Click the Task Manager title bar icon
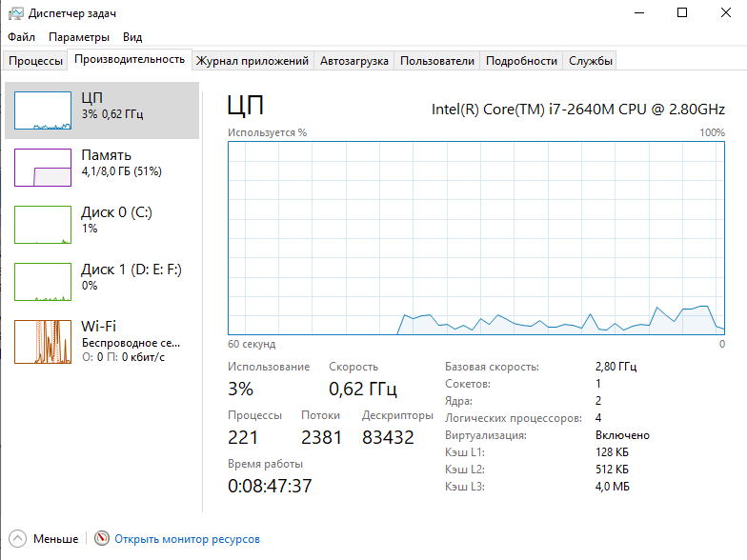747x560 pixels. click(15, 13)
